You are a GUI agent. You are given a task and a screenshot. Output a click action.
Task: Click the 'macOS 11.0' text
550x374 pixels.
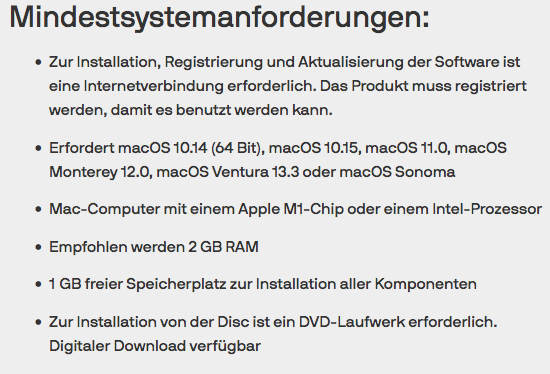tap(406, 148)
